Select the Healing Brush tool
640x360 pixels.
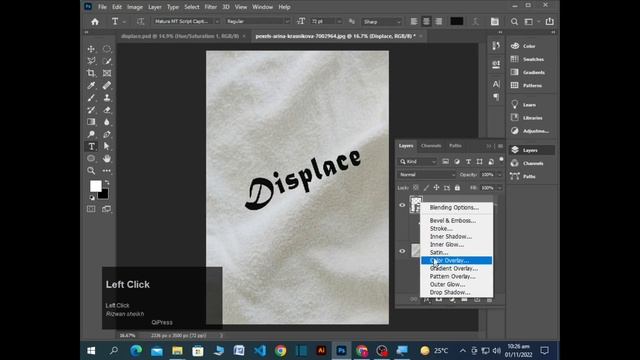pyautogui.click(x=107, y=86)
